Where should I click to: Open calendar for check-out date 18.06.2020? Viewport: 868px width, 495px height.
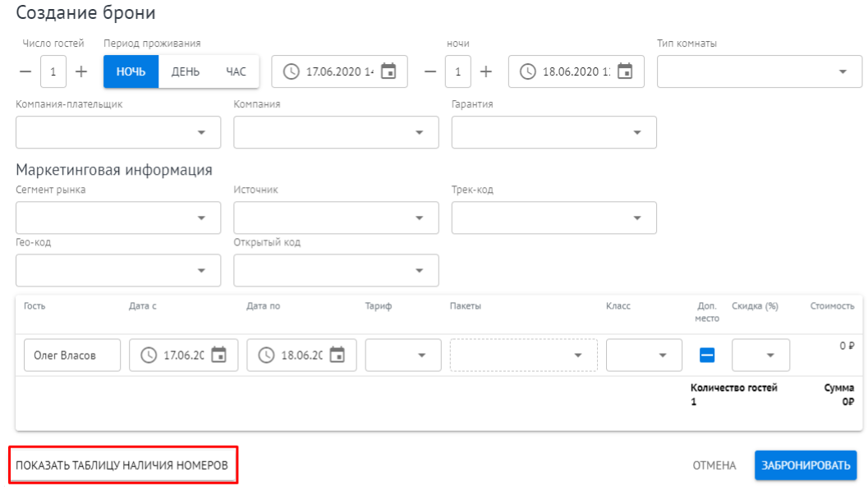click(x=625, y=71)
